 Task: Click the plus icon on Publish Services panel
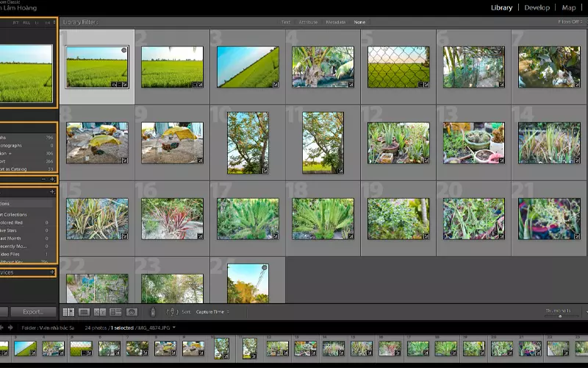pos(52,272)
